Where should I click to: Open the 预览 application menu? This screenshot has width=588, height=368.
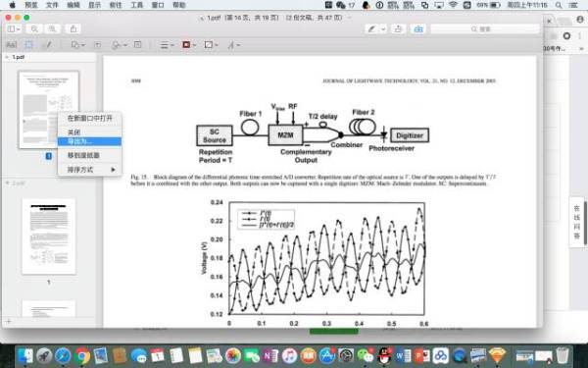click(x=31, y=5)
